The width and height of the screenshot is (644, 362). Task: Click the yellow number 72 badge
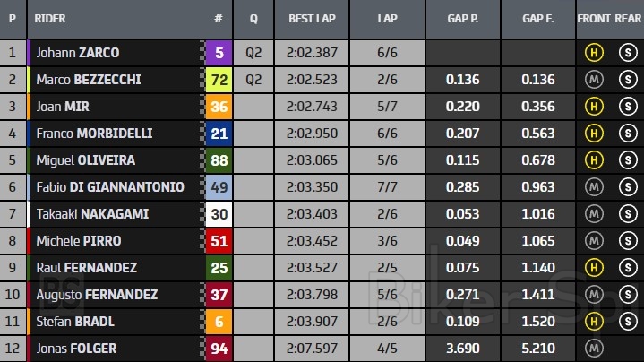click(219, 80)
